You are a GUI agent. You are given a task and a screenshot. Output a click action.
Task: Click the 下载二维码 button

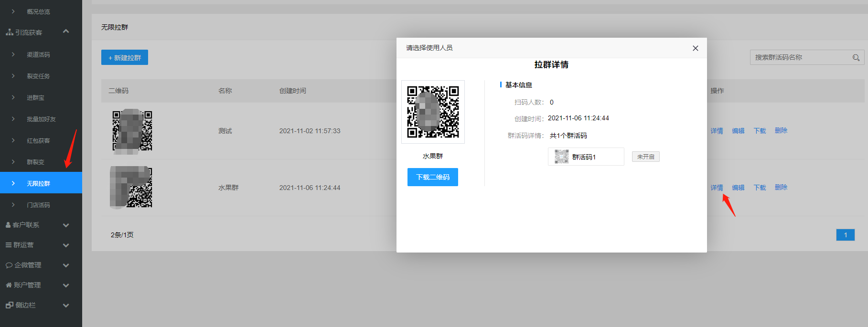click(x=433, y=177)
